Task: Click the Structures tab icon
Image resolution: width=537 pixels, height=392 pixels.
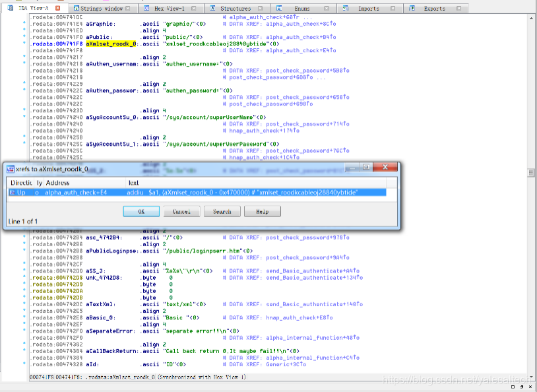Action: (x=212, y=8)
